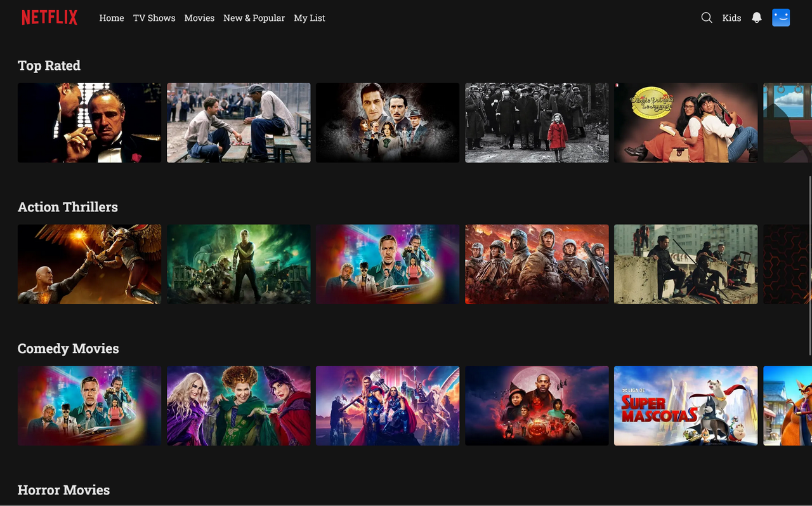Open the Horror Movies row heading
Image resolution: width=812 pixels, height=506 pixels.
63,490
